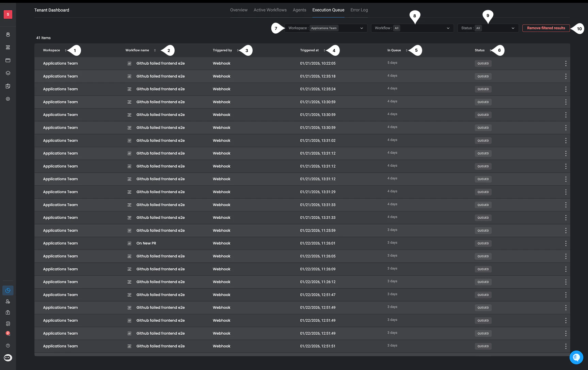Open the robot agents sidebar icon
Screen dimensions: 588x370
(x=8, y=35)
